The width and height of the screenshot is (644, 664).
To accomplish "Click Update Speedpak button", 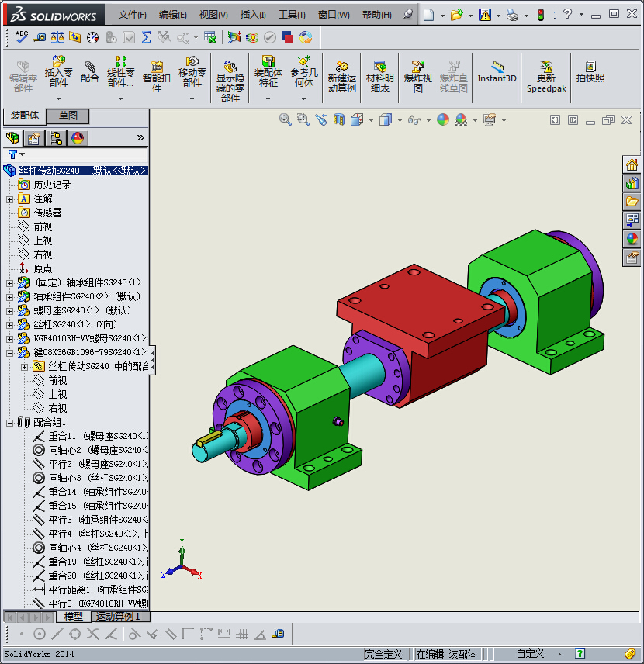I will click(546, 76).
